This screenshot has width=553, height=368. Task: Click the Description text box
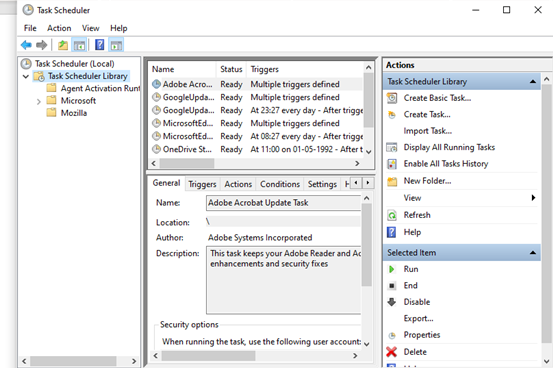284,280
